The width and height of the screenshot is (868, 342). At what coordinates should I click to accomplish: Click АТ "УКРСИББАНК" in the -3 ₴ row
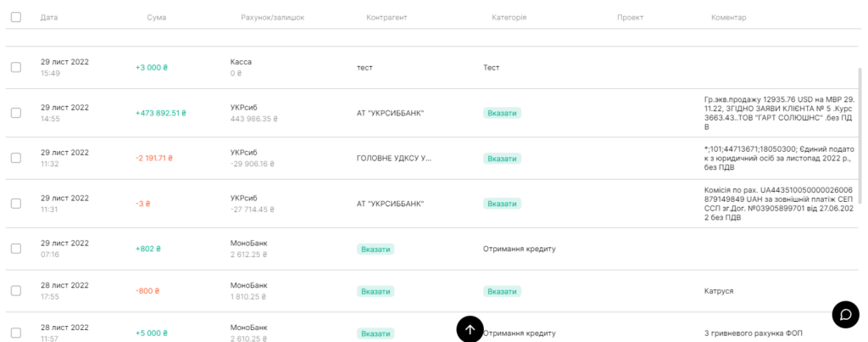click(390, 204)
